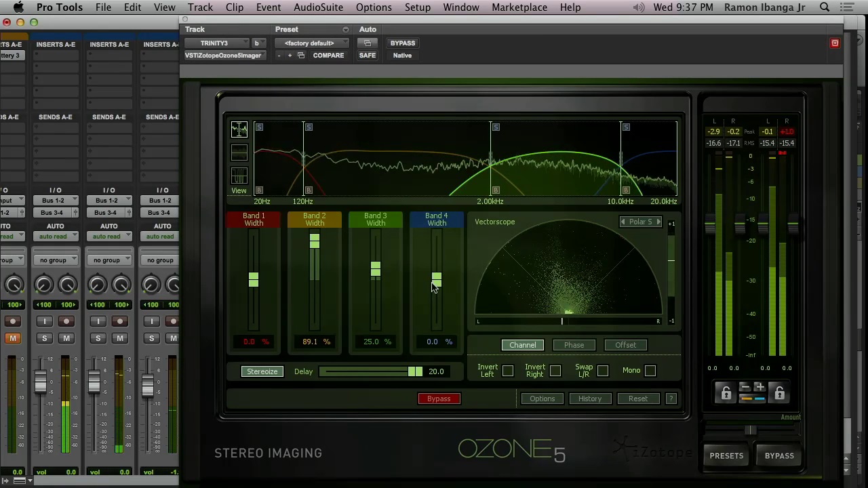Toggle the right lock icon under the output meters

click(x=779, y=393)
